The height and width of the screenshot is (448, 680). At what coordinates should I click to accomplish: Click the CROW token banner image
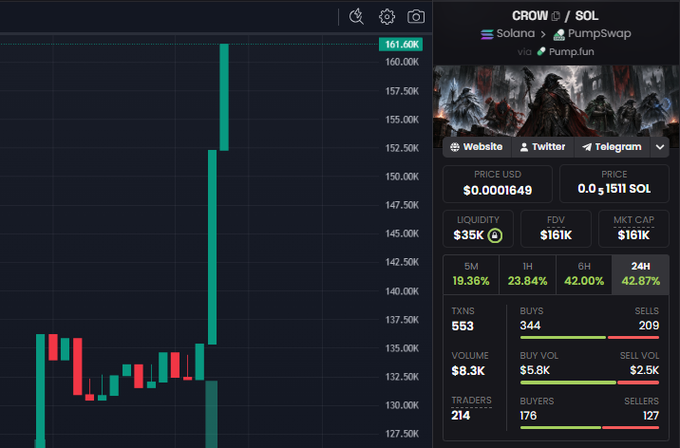pos(556,101)
